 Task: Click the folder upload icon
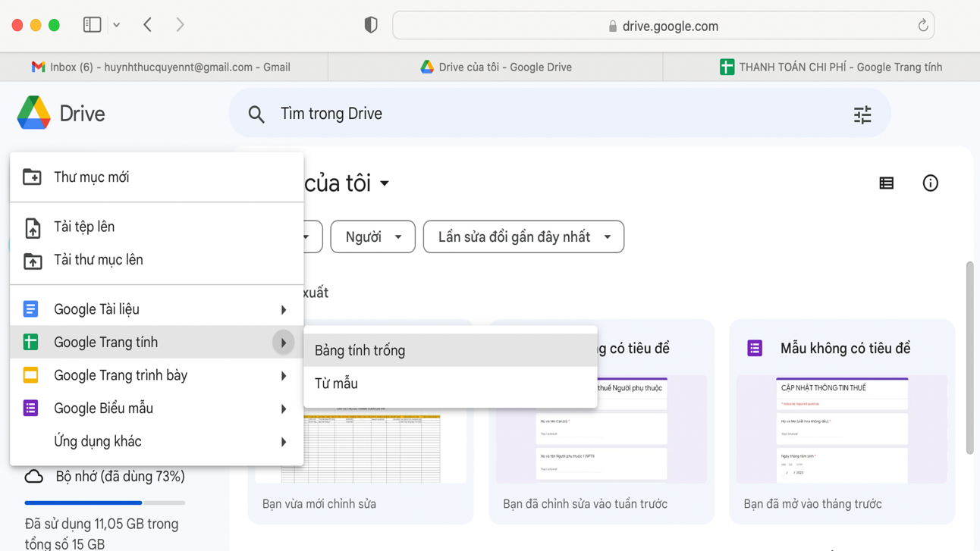[32, 261]
